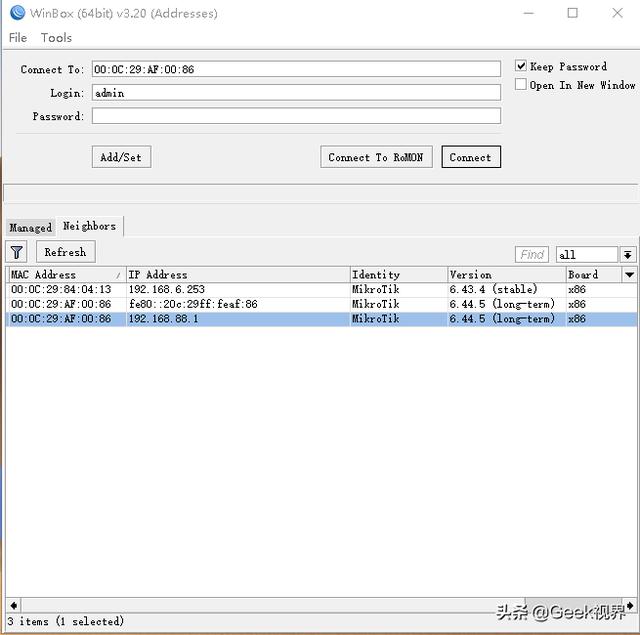This screenshot has width=640, height=635.
Task: Switch to the Managed tab
Action: click(x=31, y=227)
